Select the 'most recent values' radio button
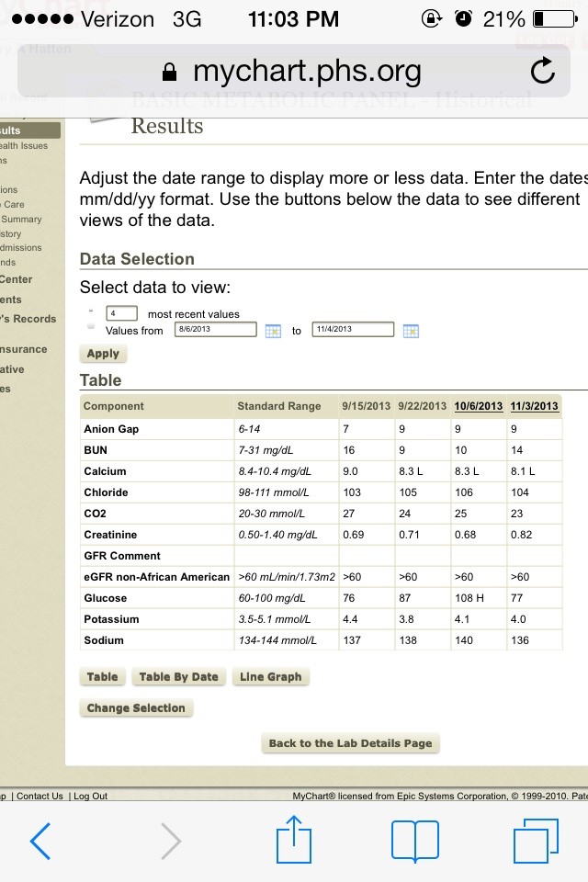This screenshot has height=882, width=588. (91, 313)
